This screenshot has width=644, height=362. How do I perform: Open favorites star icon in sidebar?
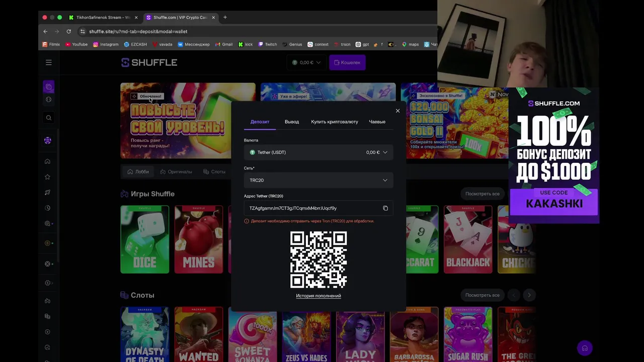(47, 177)
